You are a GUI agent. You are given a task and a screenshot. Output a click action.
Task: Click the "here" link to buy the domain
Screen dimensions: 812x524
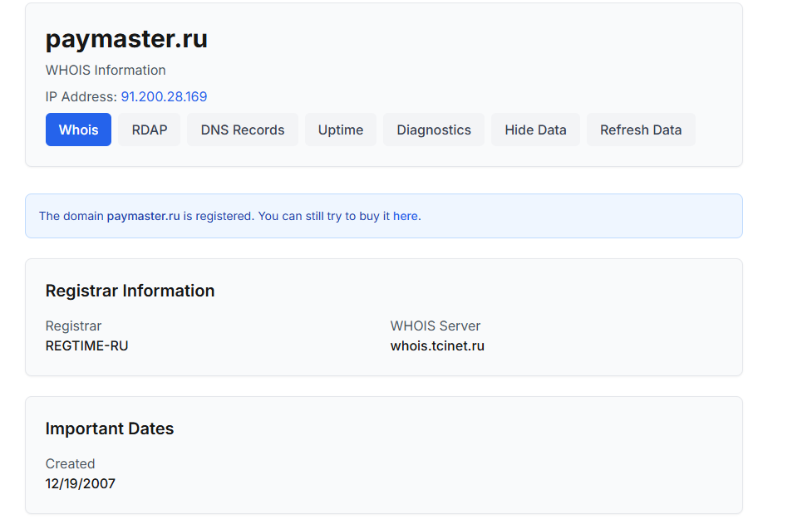click(406, 216)
